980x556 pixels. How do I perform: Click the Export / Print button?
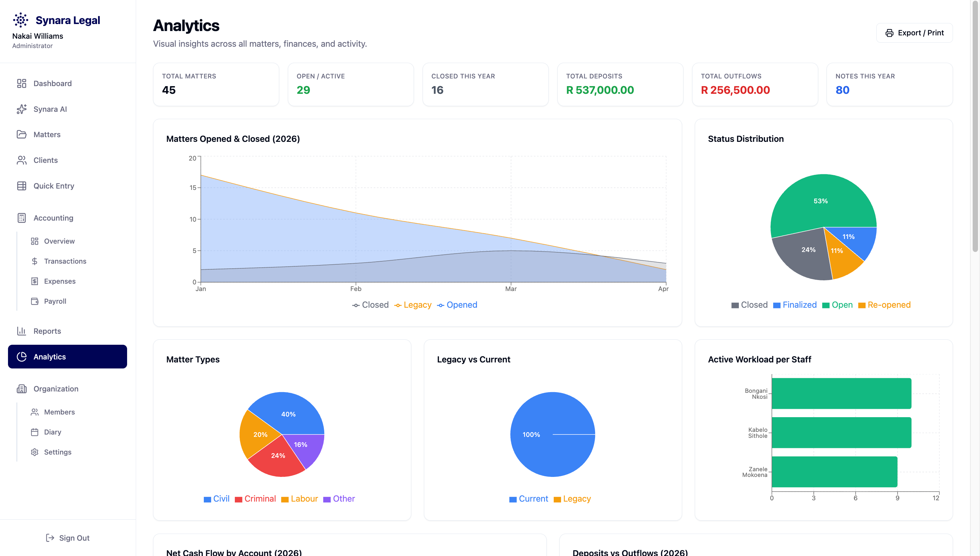tap(914, 33)
